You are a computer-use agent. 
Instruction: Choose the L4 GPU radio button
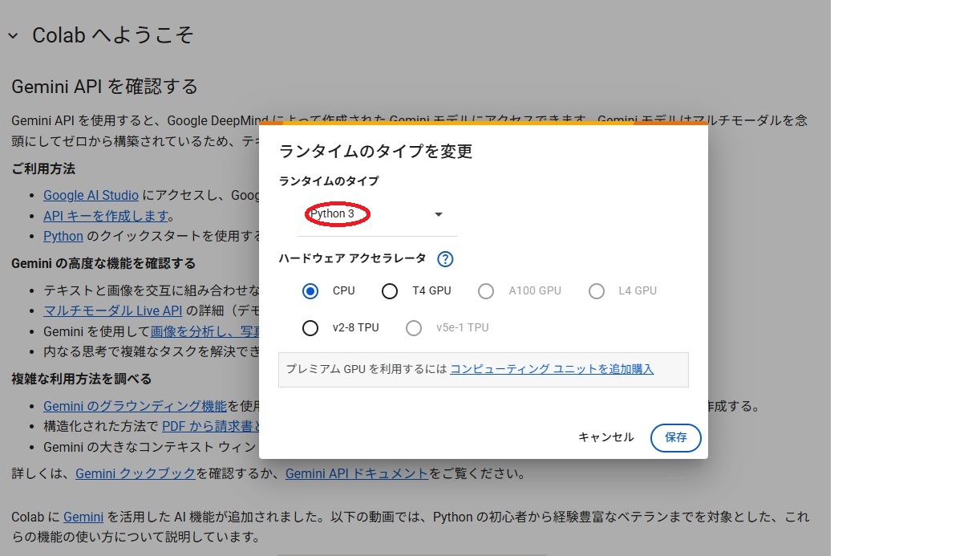click(x=596, y=291)
